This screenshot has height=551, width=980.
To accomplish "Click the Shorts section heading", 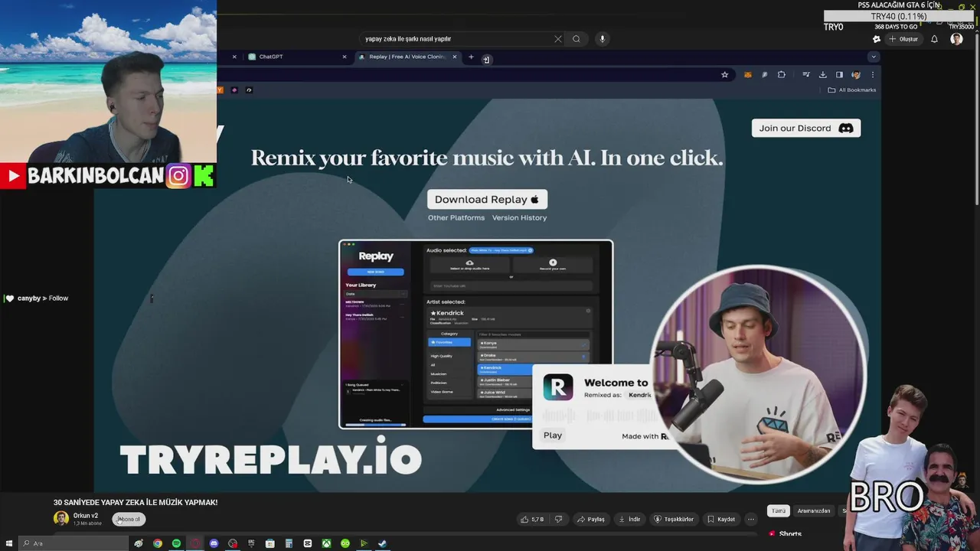I will click(790, 534).
